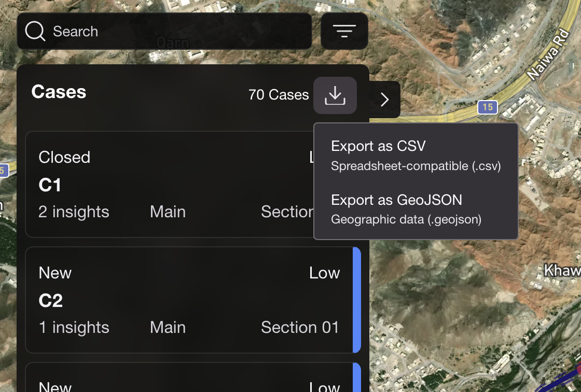
Task: Click the route 15 highway shield on the map
Action: click(487, 107)
